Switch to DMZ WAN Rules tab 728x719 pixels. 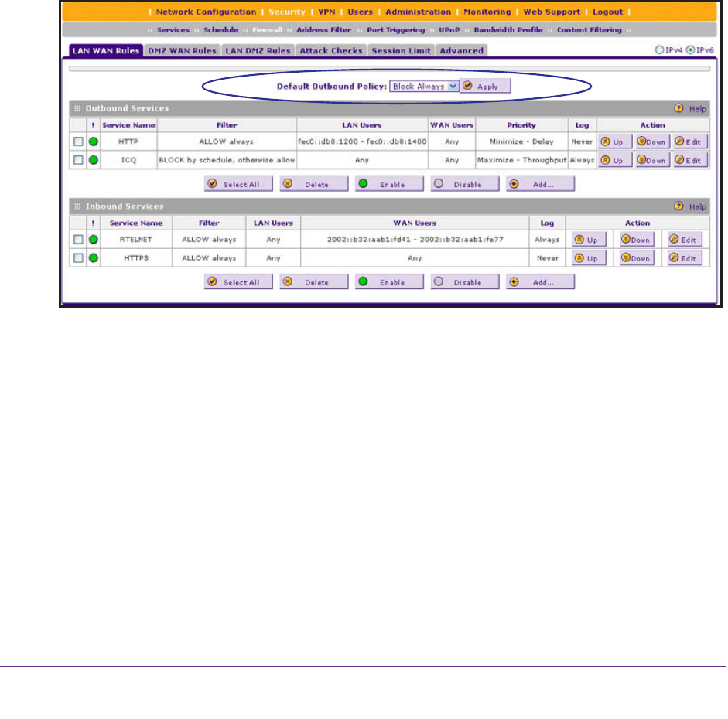pos(182,50)
